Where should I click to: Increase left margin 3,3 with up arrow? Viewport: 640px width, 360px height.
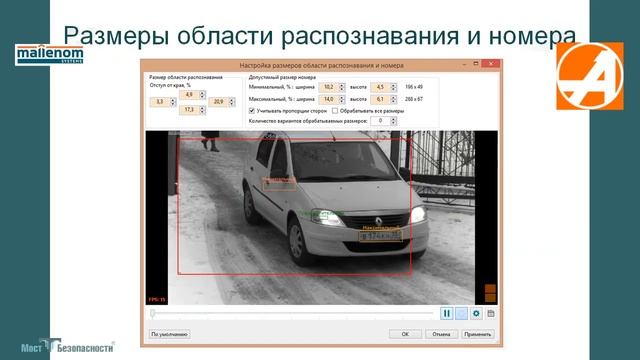coord(173,100)
